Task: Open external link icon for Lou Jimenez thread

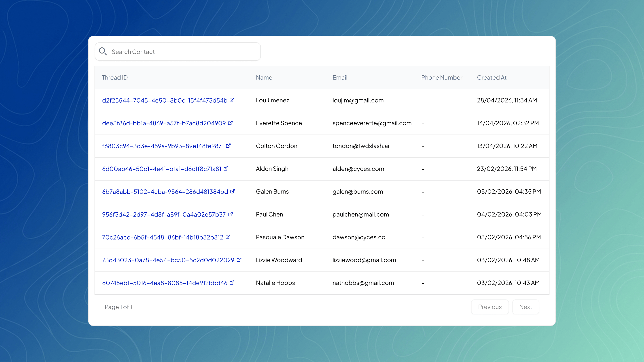Action: pyautogui.click(x=232, y=100)
